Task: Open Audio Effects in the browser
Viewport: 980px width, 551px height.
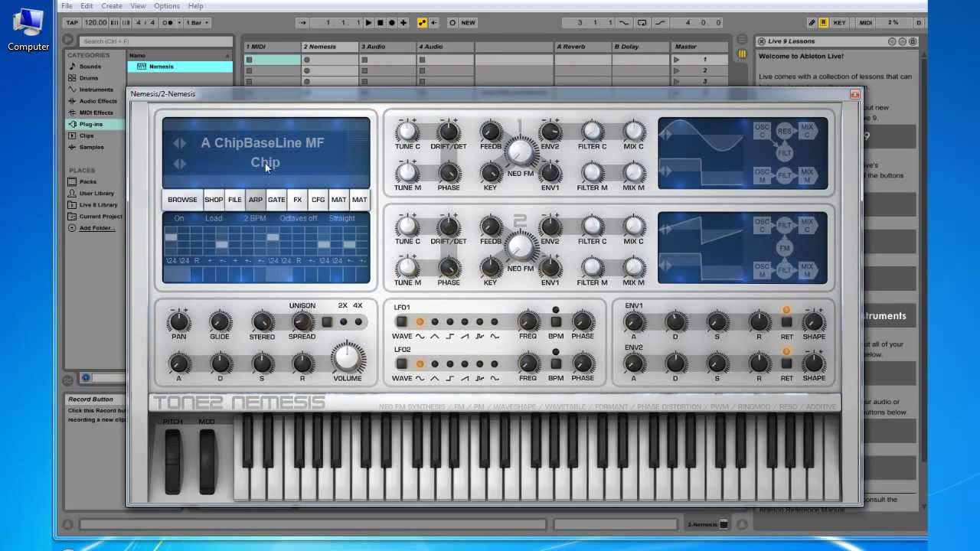Action: click(x=98, y=101)
